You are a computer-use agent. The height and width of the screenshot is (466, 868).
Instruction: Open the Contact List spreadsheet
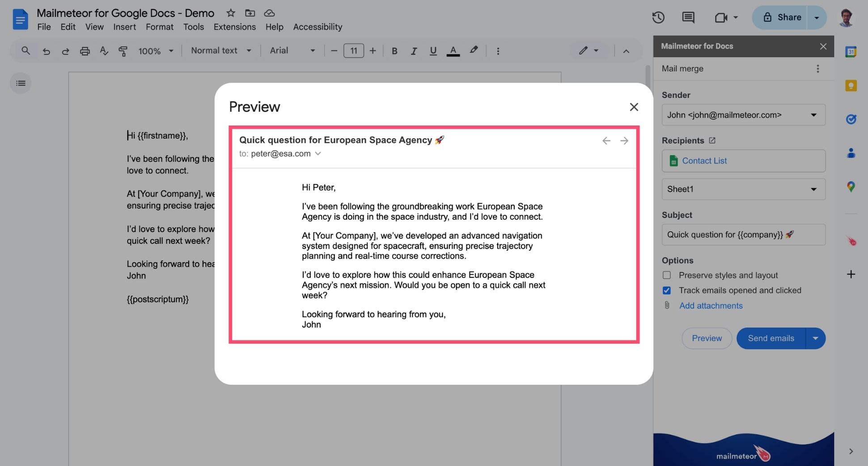(x=743, y=161)
